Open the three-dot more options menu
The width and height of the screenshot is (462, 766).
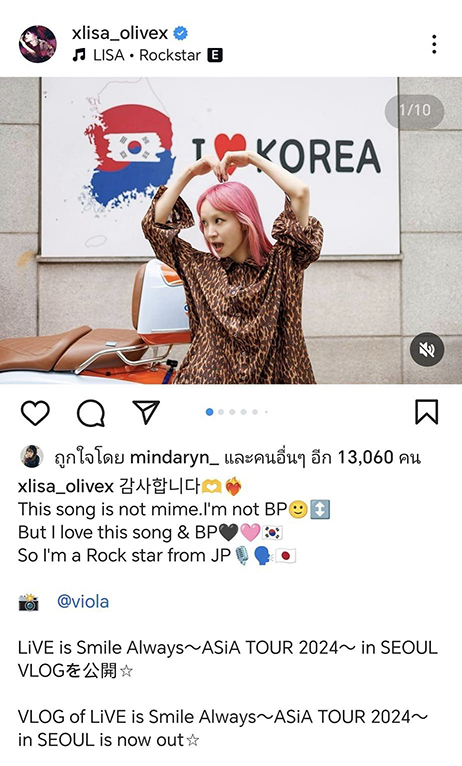(434, 44)
